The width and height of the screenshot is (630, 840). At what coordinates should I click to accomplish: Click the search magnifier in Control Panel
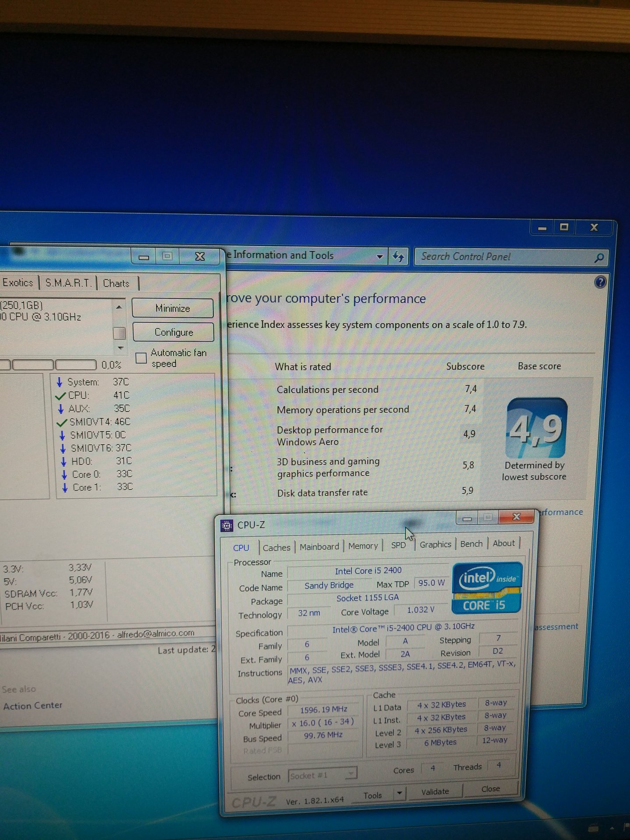click(598, 258)
